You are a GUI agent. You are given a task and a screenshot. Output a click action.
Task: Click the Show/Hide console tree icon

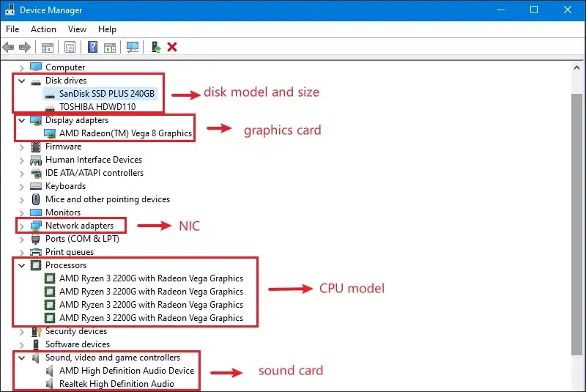coord(48,48)
